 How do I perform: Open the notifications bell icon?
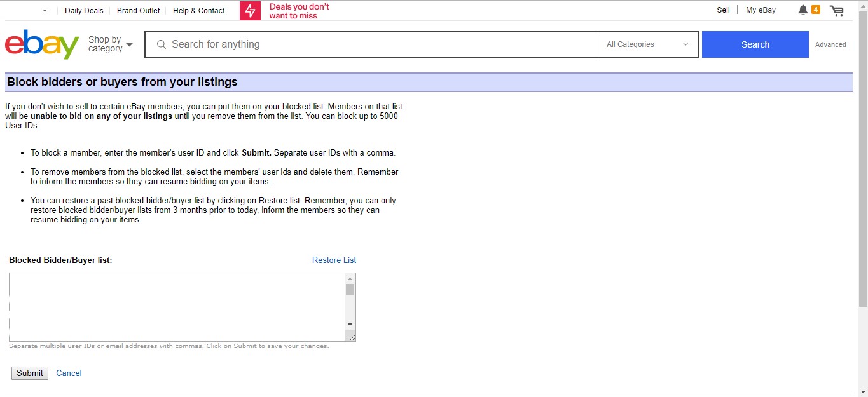pos(803,10)
